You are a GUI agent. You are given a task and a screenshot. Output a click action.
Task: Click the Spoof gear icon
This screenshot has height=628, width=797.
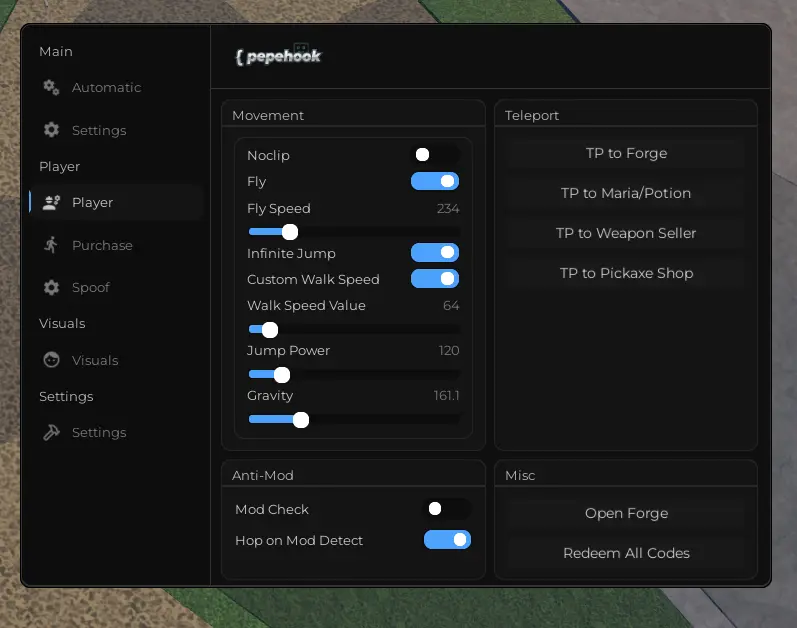[51, 288]
